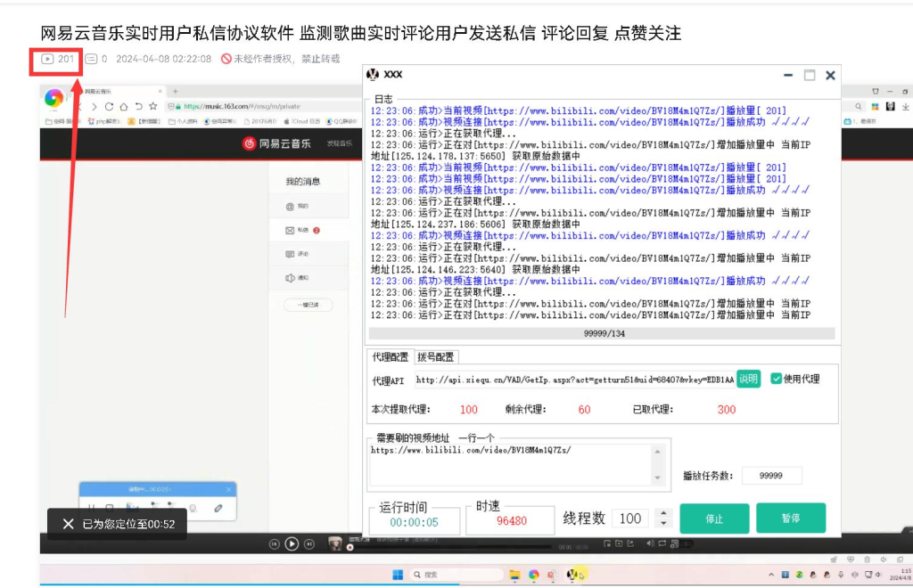Switch to the 代理配置 tab

[391, 357]
